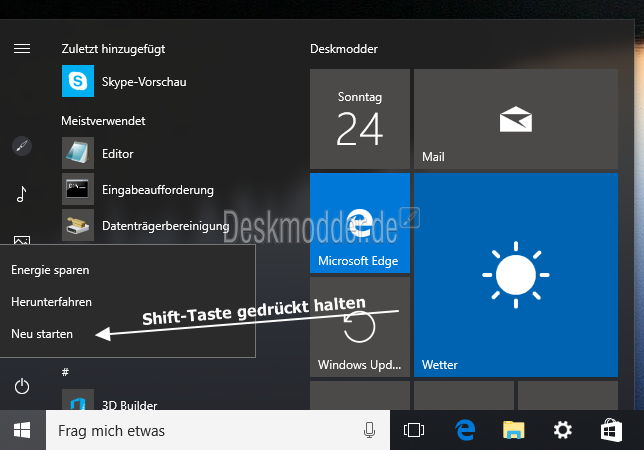Launch Edge from the taskbar

[x=465, y=430]
